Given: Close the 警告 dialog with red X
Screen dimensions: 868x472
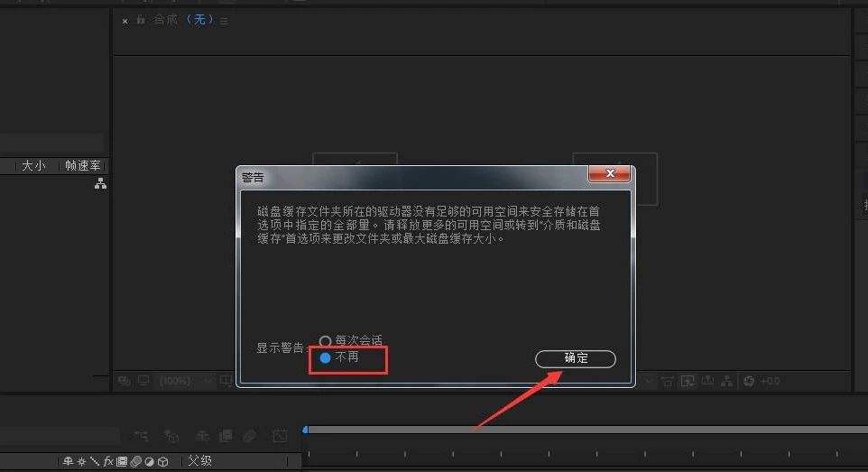Looking at the screenshot, I should click(x=609, y=173).
